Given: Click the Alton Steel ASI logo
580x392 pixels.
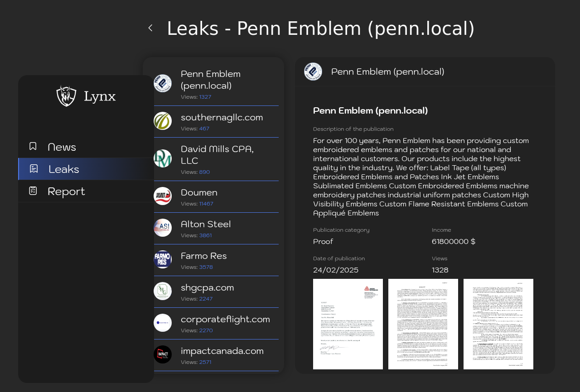Looking at the screenshot, I should (163, 228).
